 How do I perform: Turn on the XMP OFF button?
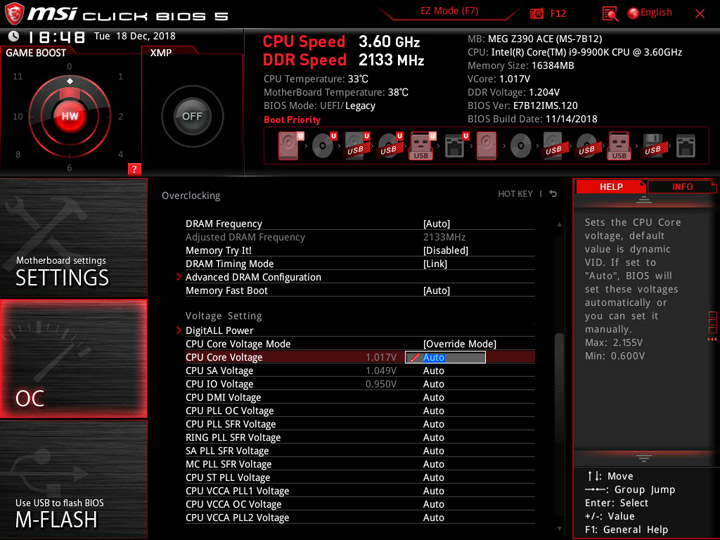click(x=192, y=116)
